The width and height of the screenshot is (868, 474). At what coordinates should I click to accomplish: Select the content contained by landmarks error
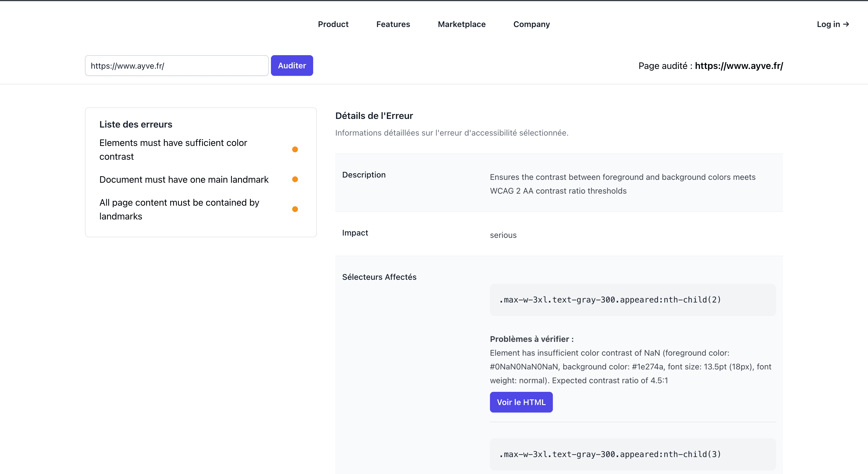(179, 209)
